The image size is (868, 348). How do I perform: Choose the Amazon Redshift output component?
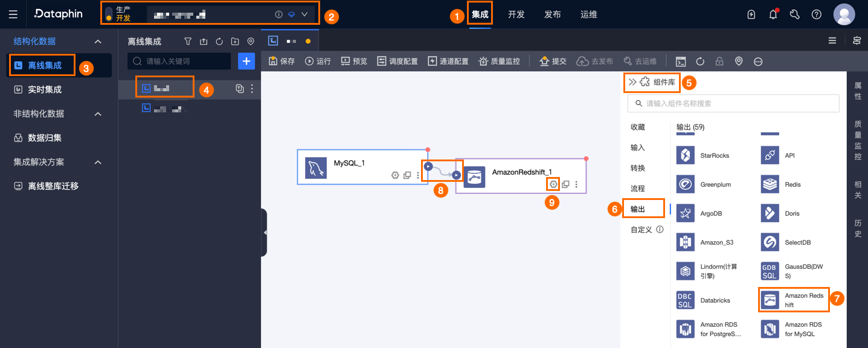click(x=794, y=300)
